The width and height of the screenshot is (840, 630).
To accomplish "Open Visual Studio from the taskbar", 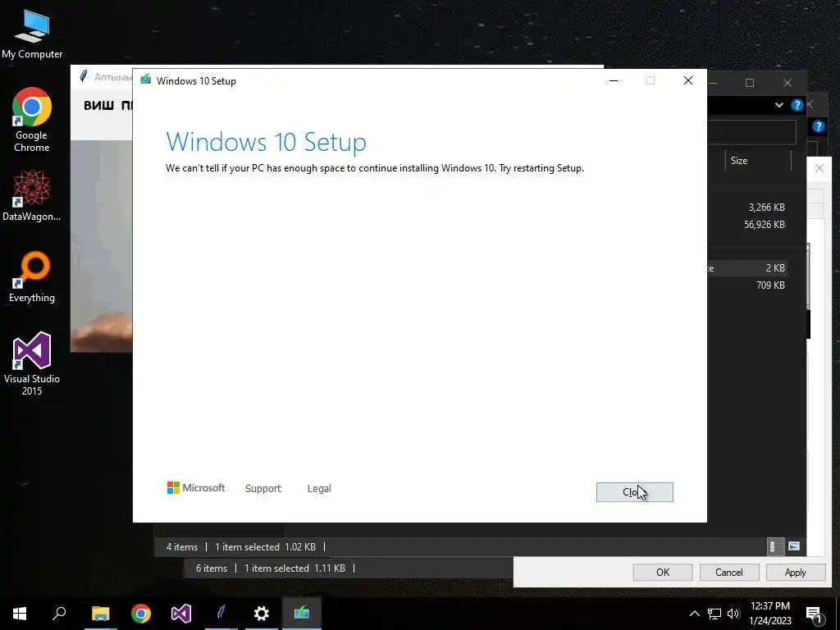I will (181, 614).
